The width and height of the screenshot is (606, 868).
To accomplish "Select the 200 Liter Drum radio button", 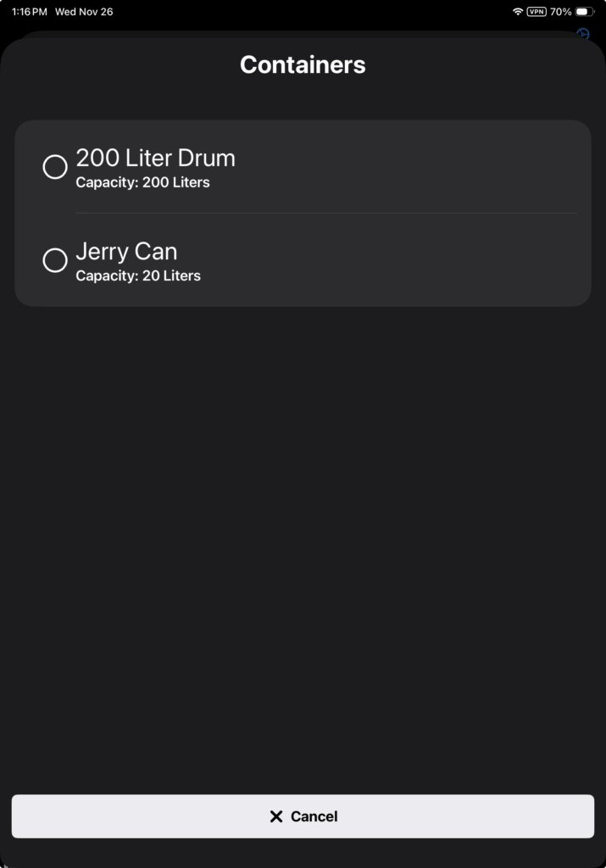I will tap(55, 167).
